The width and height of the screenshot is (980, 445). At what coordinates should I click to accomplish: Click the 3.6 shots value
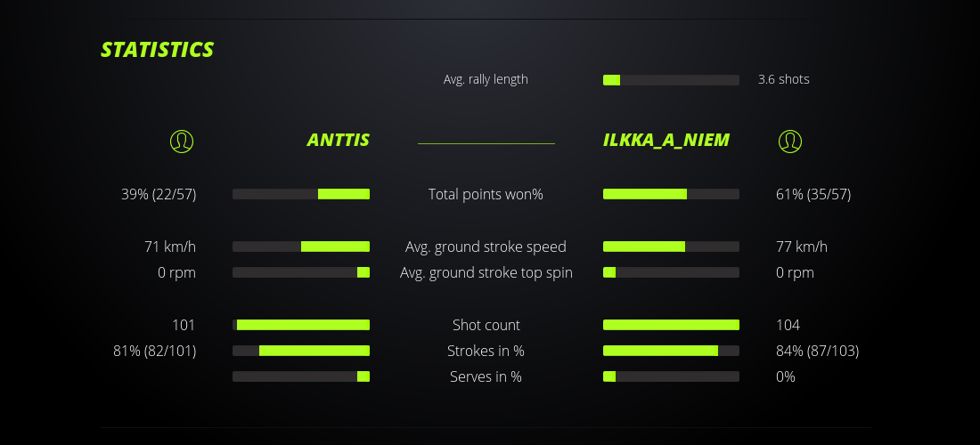point(783,79)
